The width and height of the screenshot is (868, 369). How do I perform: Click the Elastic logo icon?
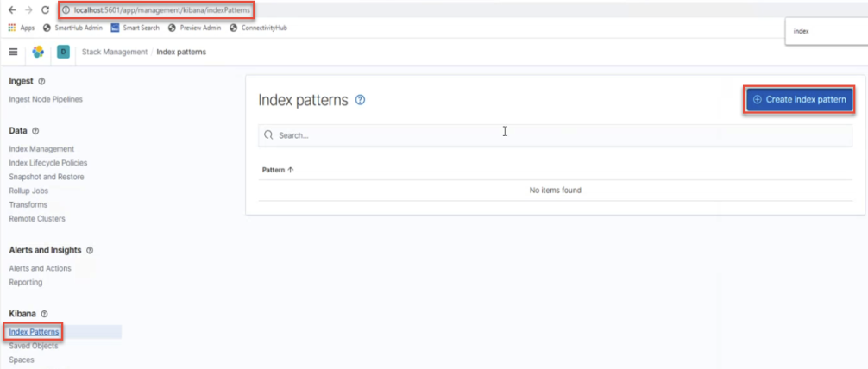point(38,52)
